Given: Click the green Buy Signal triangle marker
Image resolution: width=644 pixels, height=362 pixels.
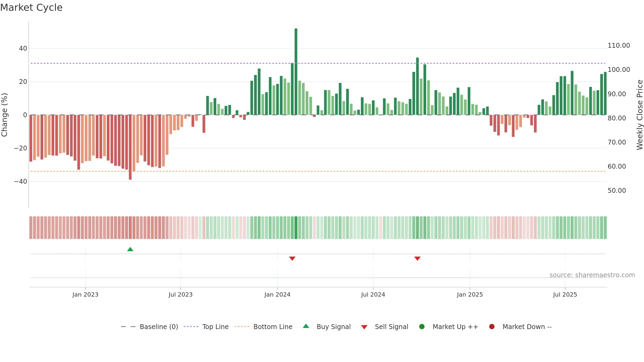Looking at the screenshot, I should 130,249.
